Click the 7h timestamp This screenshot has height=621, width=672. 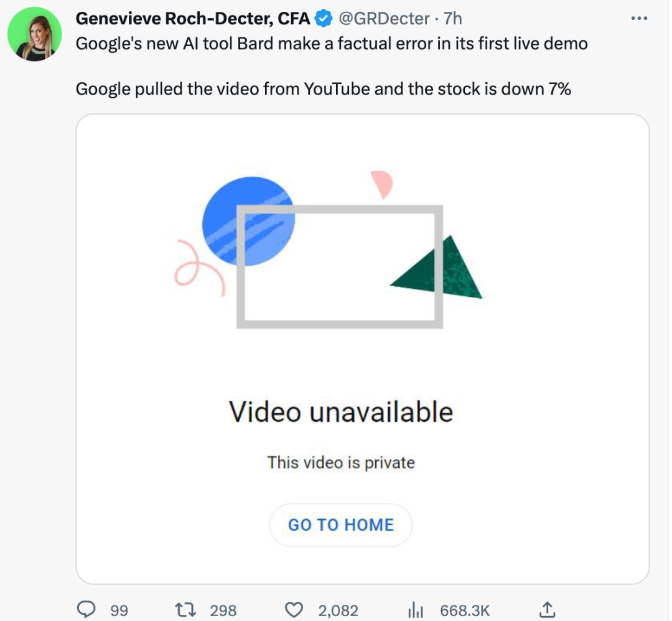pyautogui.click(x=452, y=19)
